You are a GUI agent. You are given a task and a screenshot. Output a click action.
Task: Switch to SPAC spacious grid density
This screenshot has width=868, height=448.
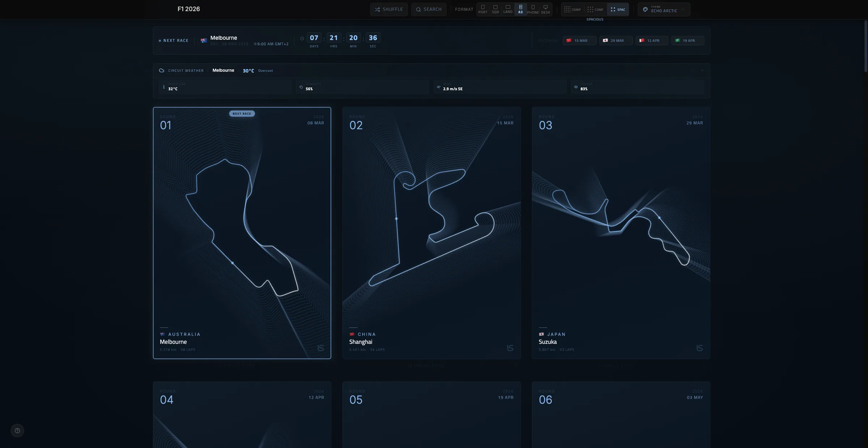pyautogui.click(x=618, y=9)
